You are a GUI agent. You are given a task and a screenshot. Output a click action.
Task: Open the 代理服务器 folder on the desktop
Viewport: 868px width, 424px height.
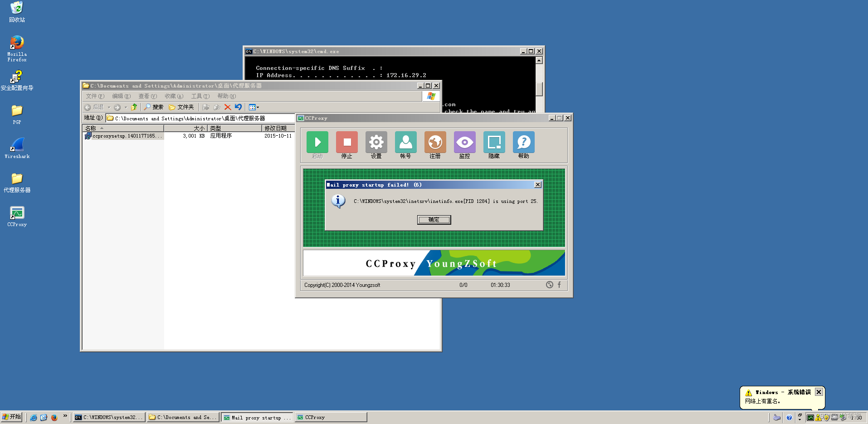(17, 182)
